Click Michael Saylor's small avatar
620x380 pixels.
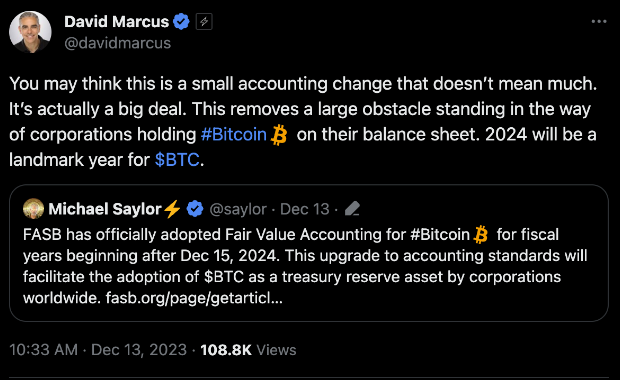pos(34,209)
